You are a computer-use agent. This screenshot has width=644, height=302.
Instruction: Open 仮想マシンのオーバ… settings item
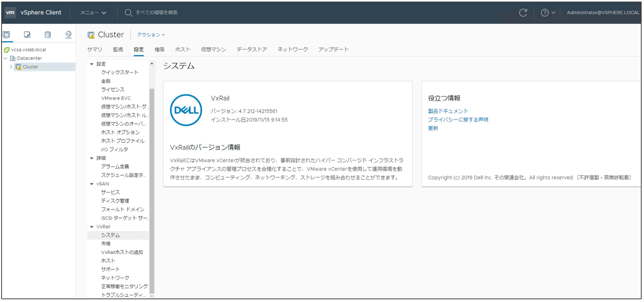pos(124,124)
